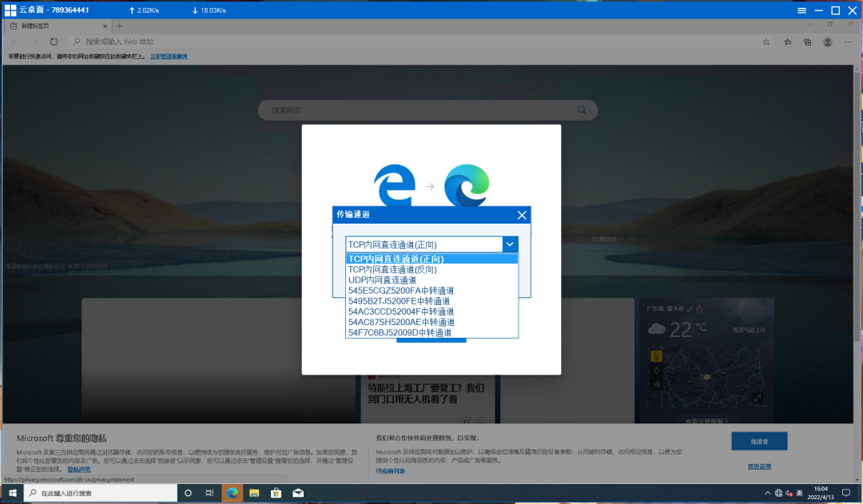Screen dimensions: 863x504
Task: Open Collections icon in Edge toolbar
Action: pos(807,42)
